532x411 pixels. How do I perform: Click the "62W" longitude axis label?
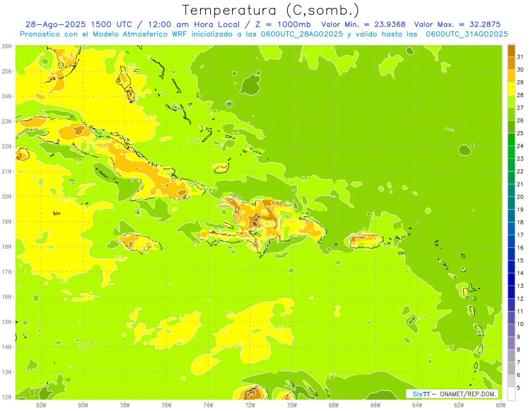(459, 405)
